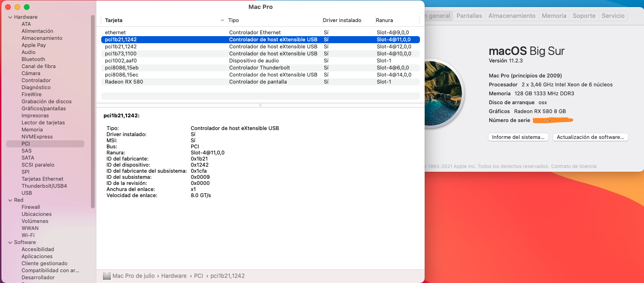Select pci1b21,1242 row at Slot-4@12,0,0
Image resolution: width=644 pixels, height=283 pixels.
point(261,46)
